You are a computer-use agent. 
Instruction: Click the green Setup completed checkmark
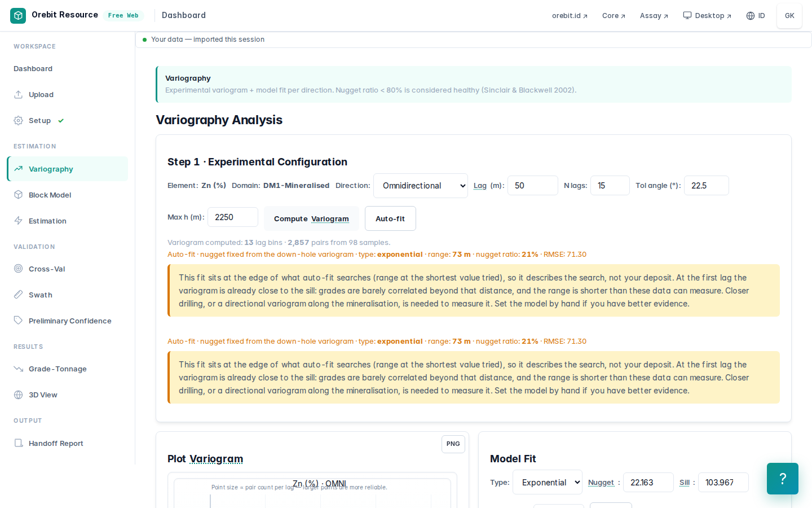[61, 121]
